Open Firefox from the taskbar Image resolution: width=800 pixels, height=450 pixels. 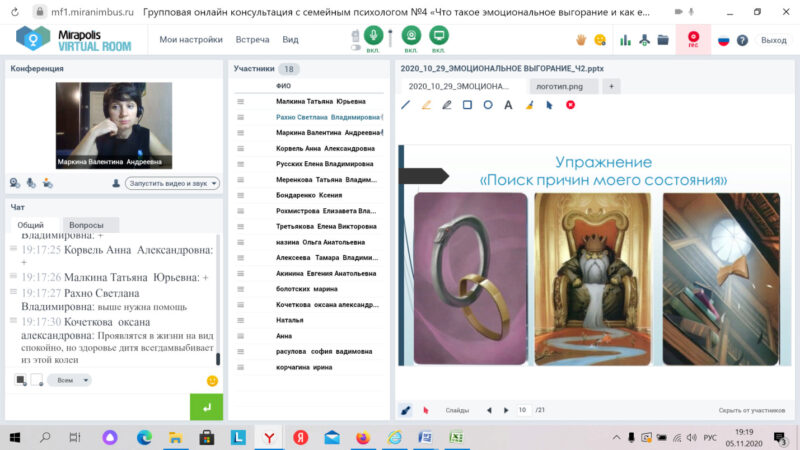[x=363, y=437]
